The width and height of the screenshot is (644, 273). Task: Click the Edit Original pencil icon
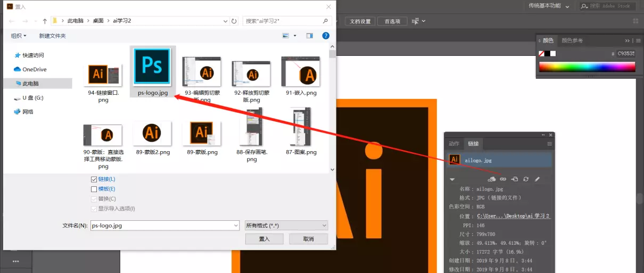click(537, 179)
